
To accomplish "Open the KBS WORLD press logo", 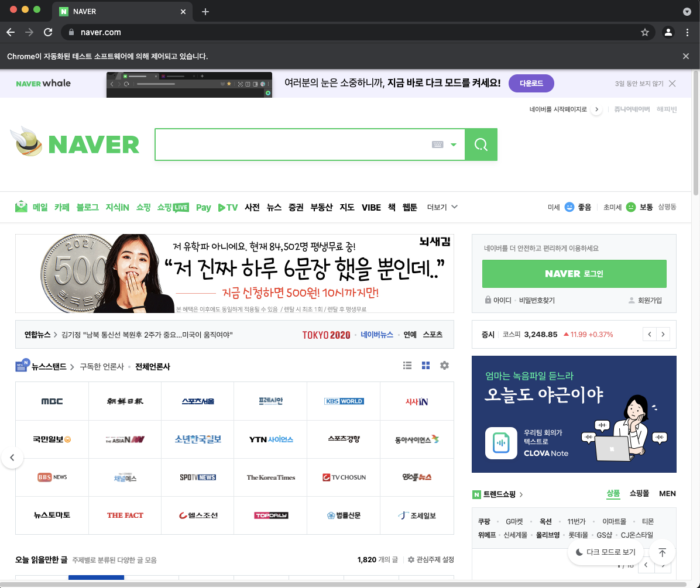I will [344, 401].
